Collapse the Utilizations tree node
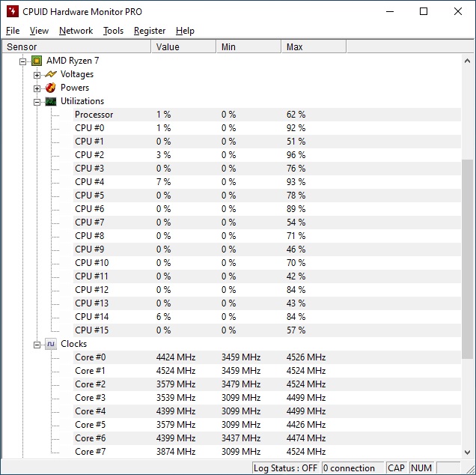Image resolution: width=476 pixels, height=475 pixels. [37, 102]
